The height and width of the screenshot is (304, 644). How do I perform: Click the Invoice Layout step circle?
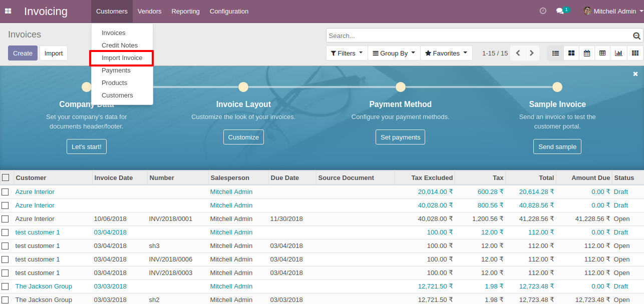[243, 87]
